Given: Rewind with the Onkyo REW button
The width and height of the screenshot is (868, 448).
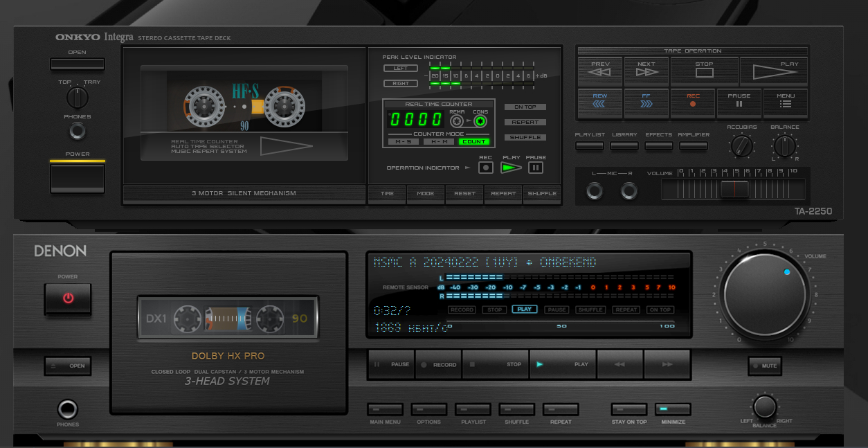Looking at the screenshot, I should pos(599,103).
